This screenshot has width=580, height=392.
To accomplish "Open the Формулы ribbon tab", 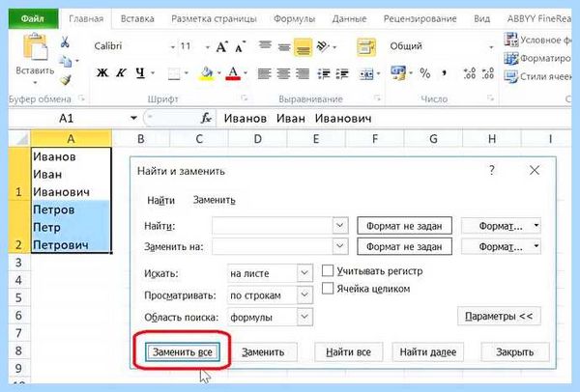I will (x=294, y=19).
